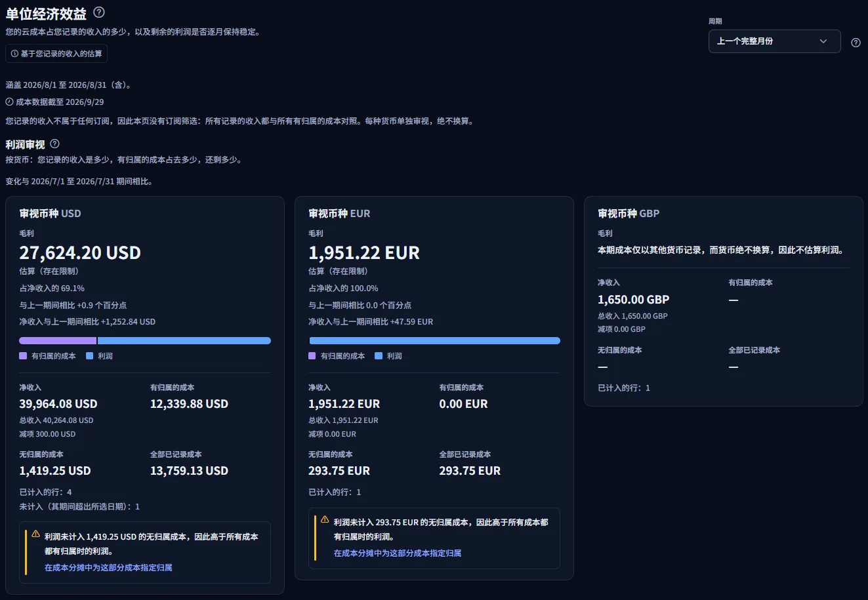Viewport: 868px width, 600px height.
Task: Click purple 有归属的成本 segment of USD bar
Action: click(x=58, y=341)
